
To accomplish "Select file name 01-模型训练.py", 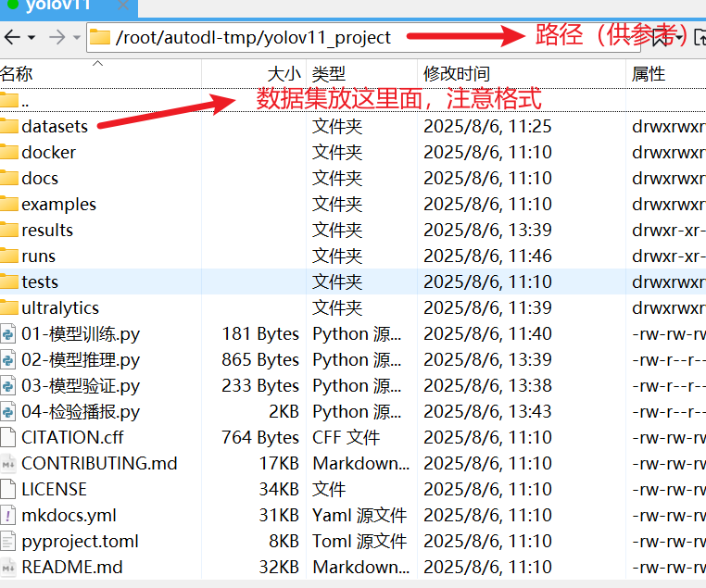I will 81,333.
